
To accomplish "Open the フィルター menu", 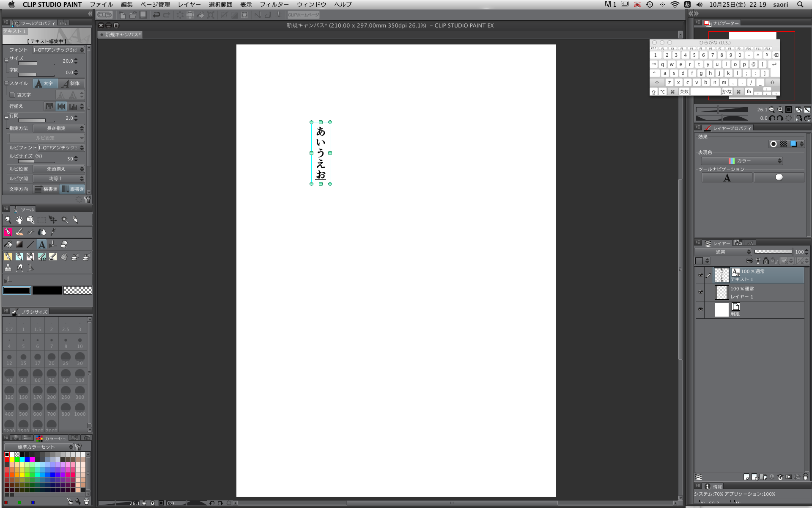I will point(274,4).
